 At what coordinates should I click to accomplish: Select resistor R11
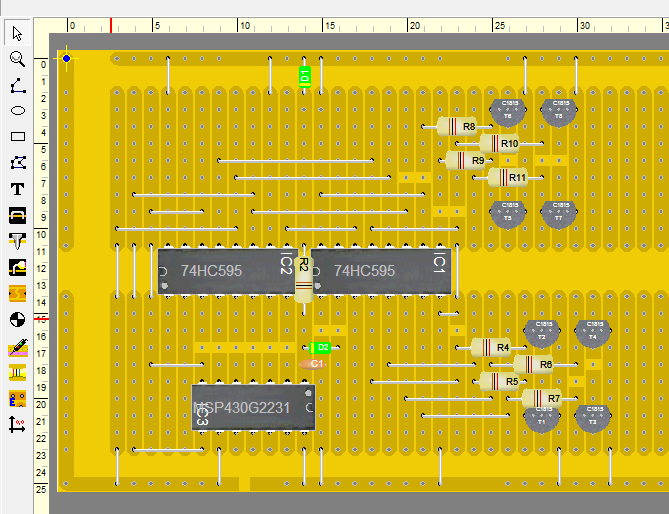tap(508, 177)
